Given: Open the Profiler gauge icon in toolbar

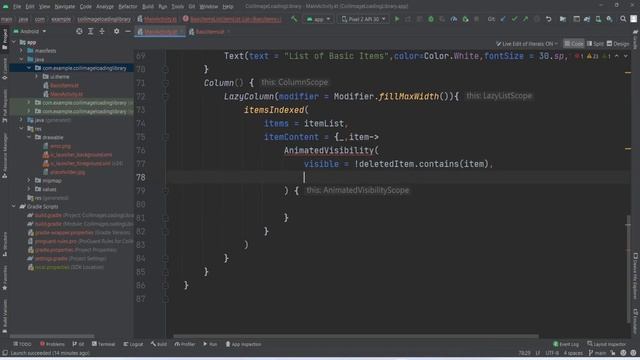Looking at the screenshot, I should [453, 19].
